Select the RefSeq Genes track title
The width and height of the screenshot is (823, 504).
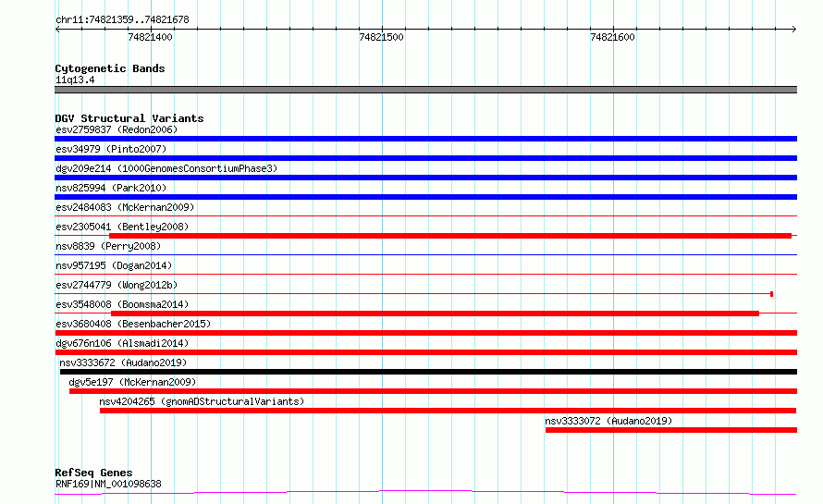pyautogui.click(x=93, y=473)
